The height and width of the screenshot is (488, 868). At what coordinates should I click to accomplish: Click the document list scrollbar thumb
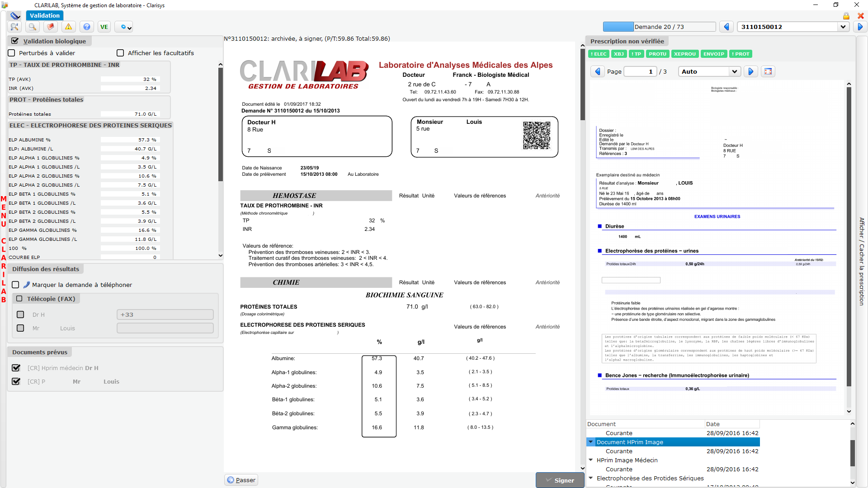tap(852, 453)
